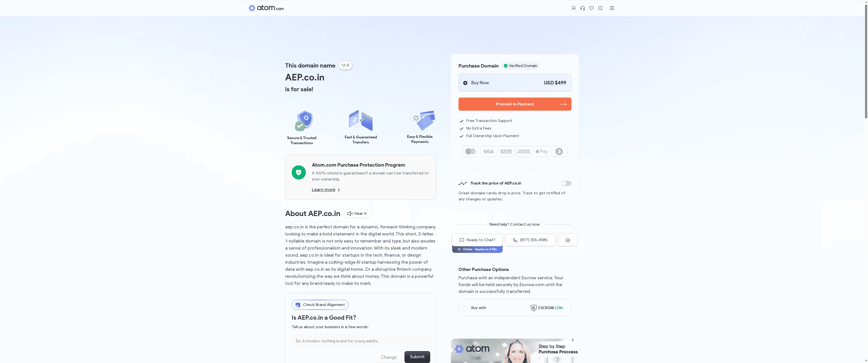Select the Bitcoin payment icon
868x363 pixels.
pos(559,152)
